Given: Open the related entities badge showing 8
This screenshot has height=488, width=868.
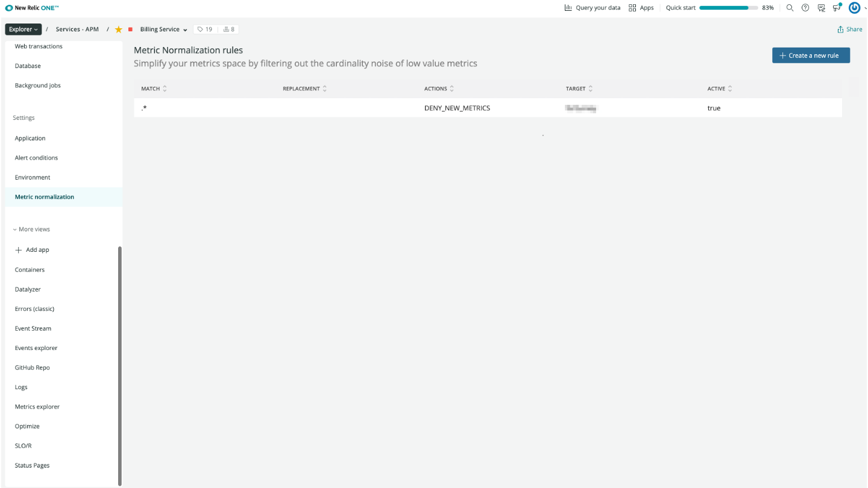Looking at the screenshot, I should (x=228, y=30).
